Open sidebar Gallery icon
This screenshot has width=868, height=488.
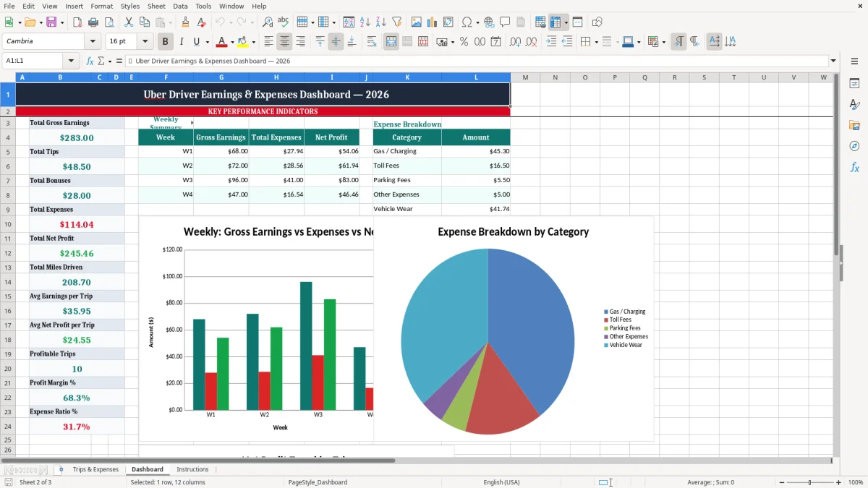tap(854, 125)
